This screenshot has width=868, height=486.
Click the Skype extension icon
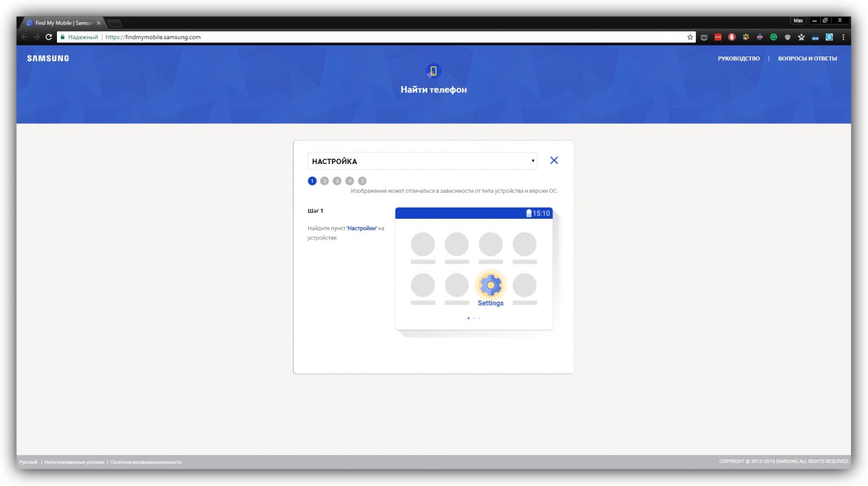[x=829, y=37]
